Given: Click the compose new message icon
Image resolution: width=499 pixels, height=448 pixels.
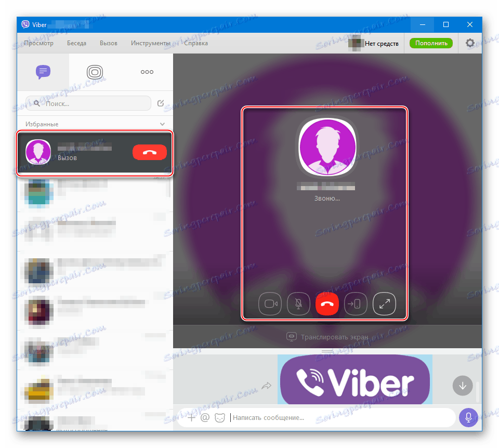Looking at the screenshot, I should coord(161,103).
